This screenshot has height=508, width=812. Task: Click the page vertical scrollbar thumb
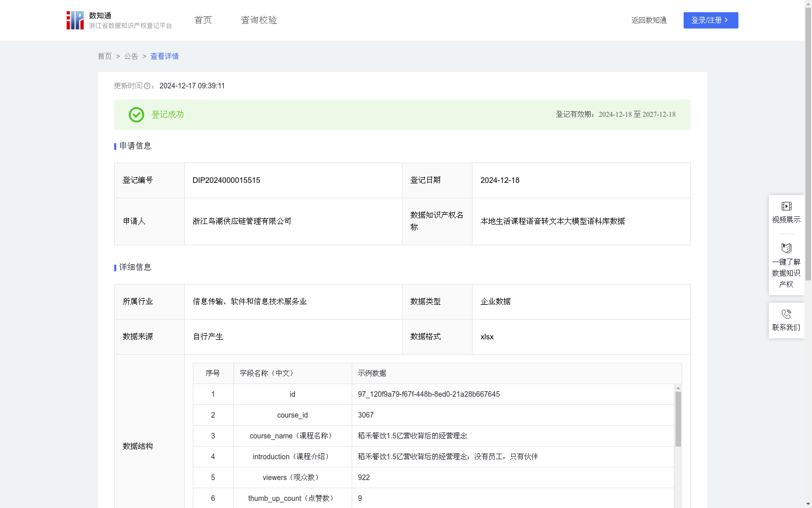[x=808, y=144]
